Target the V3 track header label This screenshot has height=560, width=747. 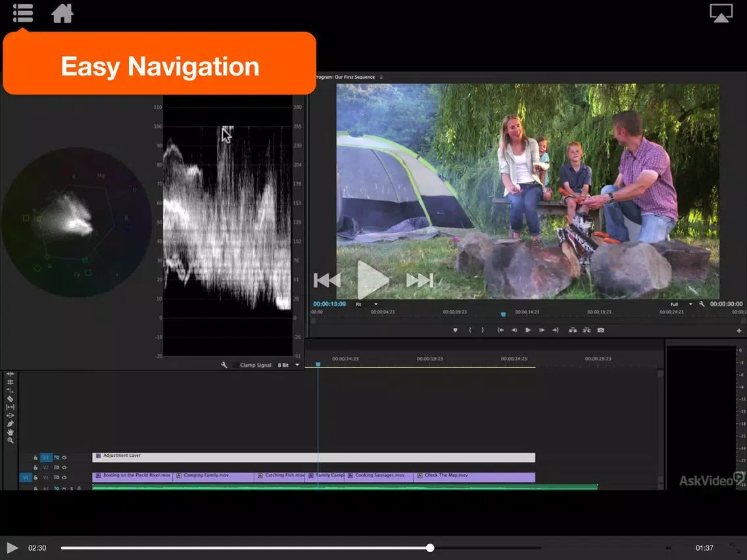click(46, 457)
